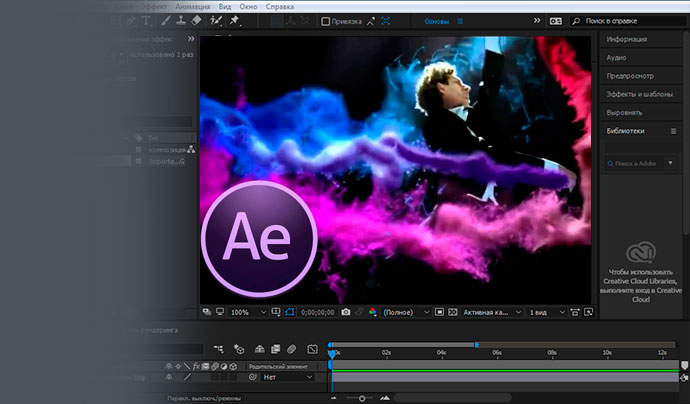Viewport: 690px width, 404px height.
Task: Open the Выровнять panel
Action: [x=624, y=113]
